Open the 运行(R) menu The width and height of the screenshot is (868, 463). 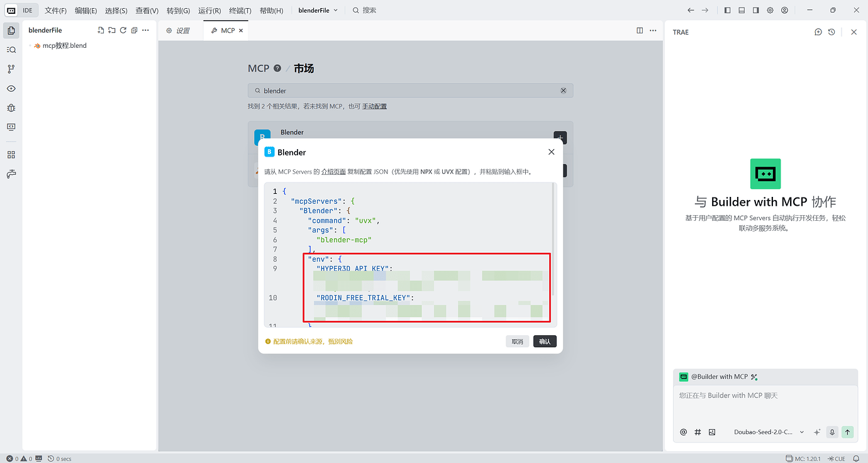tap(209, 11)
